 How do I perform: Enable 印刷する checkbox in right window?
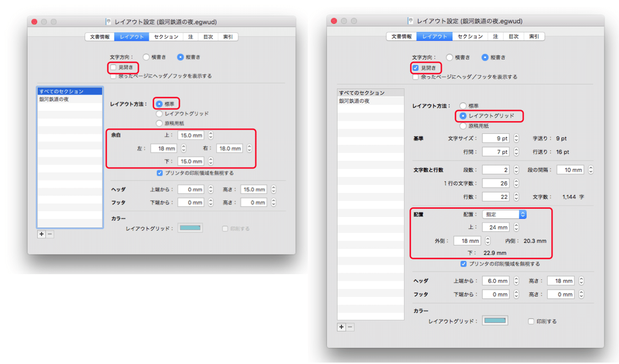click(x=531, y=321)
